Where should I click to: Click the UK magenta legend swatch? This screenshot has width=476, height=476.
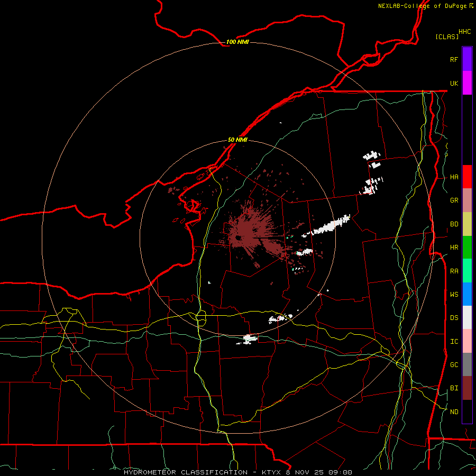pos(467,83)
